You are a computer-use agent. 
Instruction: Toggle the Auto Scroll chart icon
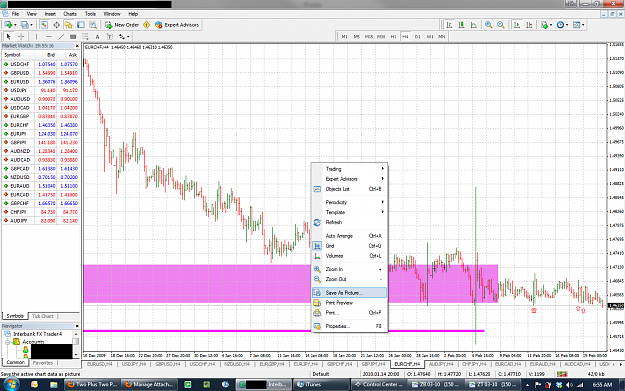tap(517, 25)
